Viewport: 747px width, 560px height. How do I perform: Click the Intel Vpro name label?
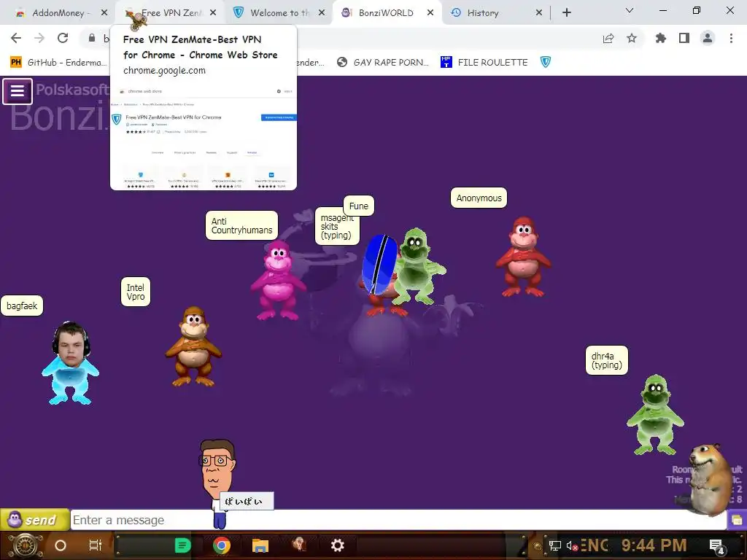click(x=135, y=292)
